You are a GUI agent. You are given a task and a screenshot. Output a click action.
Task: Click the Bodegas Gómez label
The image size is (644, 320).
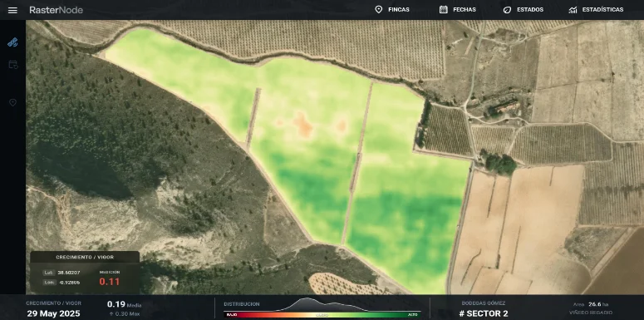pos(484,303)
